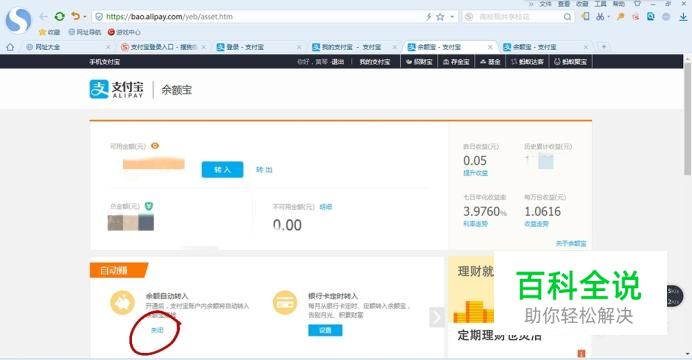Click the search magnifier icon

[x=568, y=17]
